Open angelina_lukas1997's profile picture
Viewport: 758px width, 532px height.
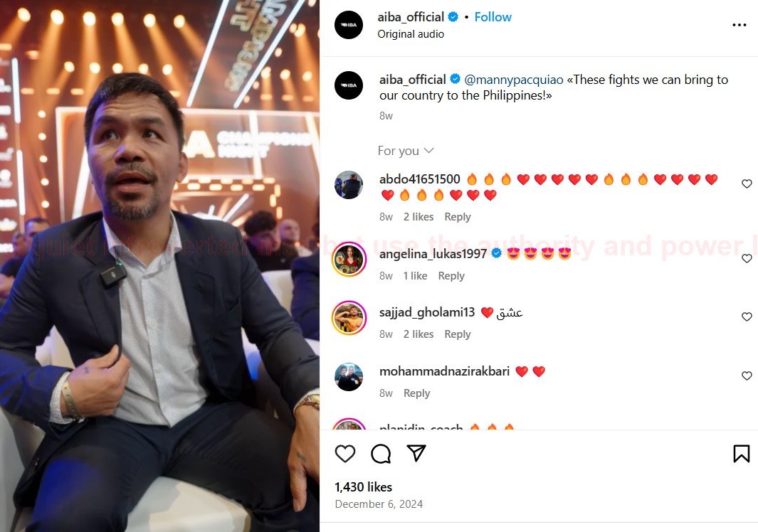[349, 259]
